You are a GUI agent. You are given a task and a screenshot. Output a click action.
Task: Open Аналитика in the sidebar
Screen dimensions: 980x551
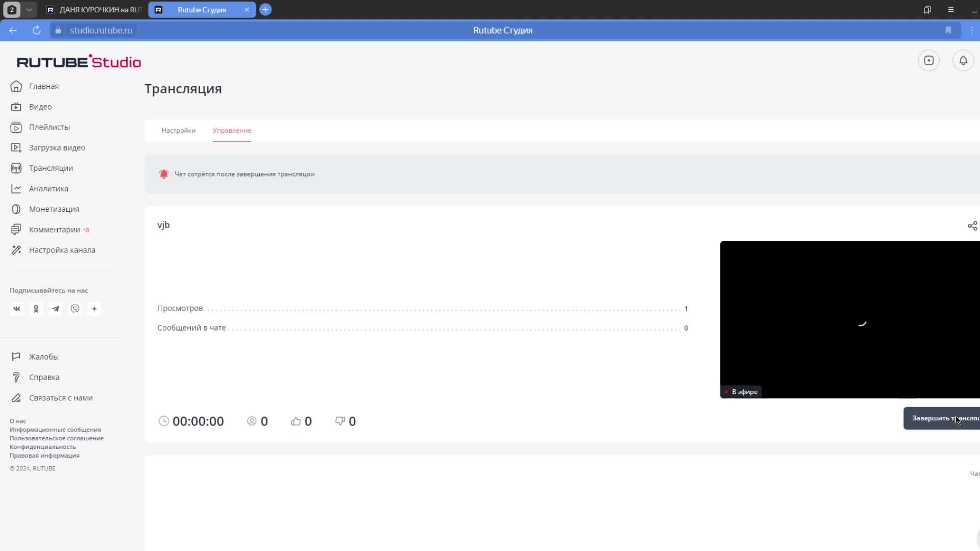[48, 189]
